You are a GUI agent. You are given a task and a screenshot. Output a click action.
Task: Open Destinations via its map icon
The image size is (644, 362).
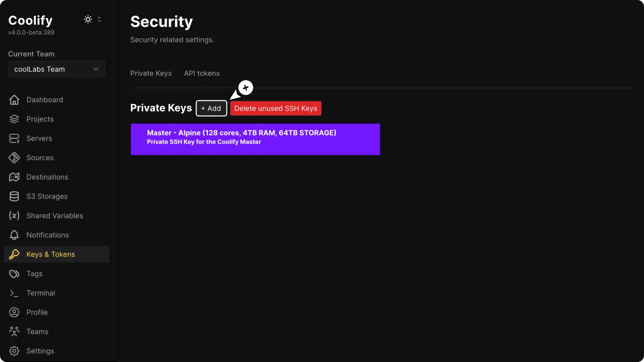point(14,177)
